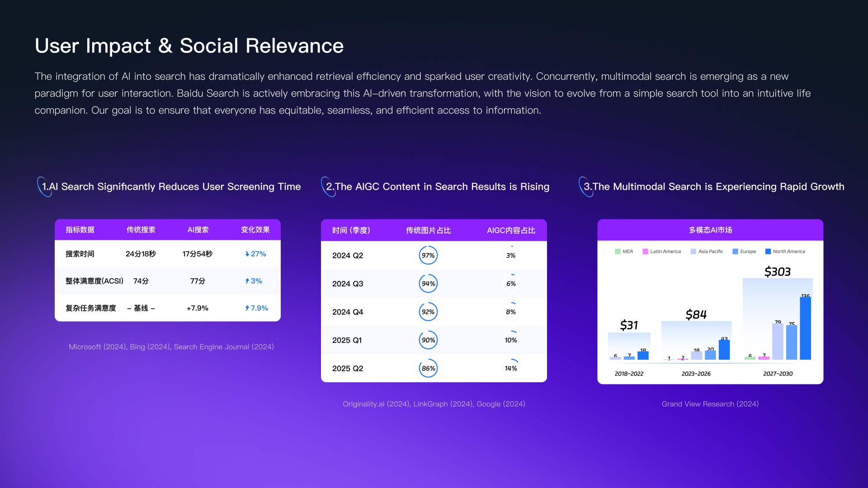Click the 2023-2026 axis label

[x=696, y=374]
